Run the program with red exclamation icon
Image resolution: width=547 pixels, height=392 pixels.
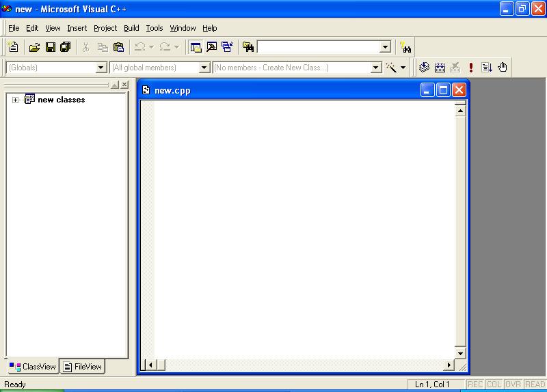[471, 67]
